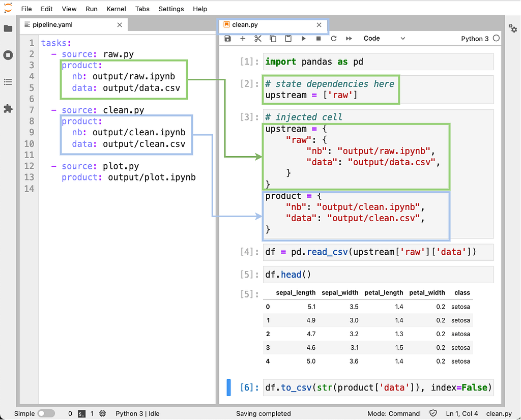Click the injected cell comment in cell 3
521x420 pixels.
tap(304, 117)
